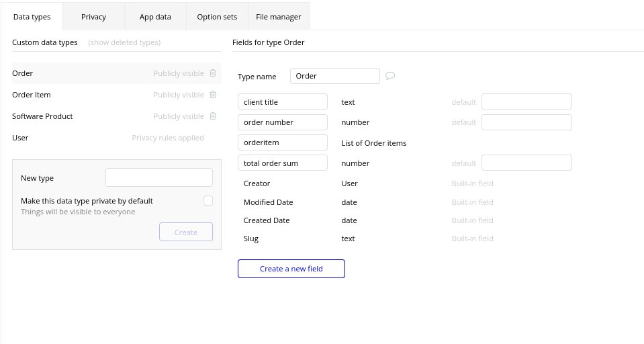Screen dimensions: 644x344
Task: Open the File manager tab
Action: [278, 17]
